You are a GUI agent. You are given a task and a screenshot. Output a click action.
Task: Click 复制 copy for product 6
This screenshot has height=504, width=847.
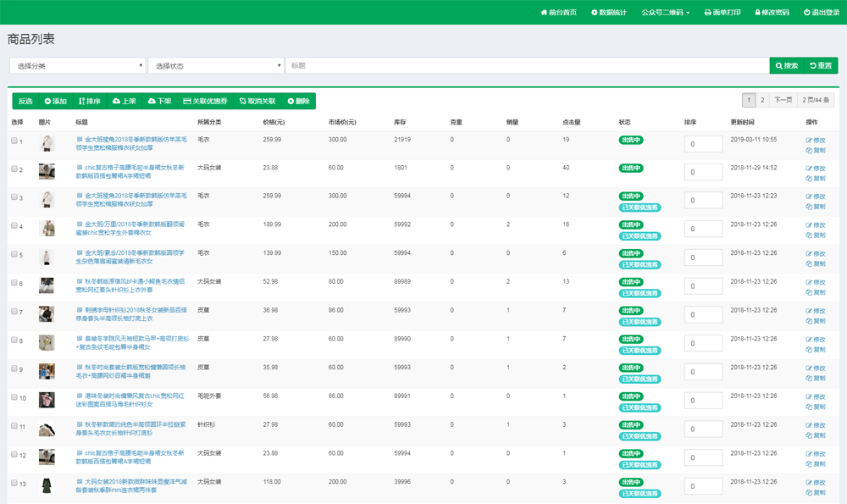(x=816, y=293)
